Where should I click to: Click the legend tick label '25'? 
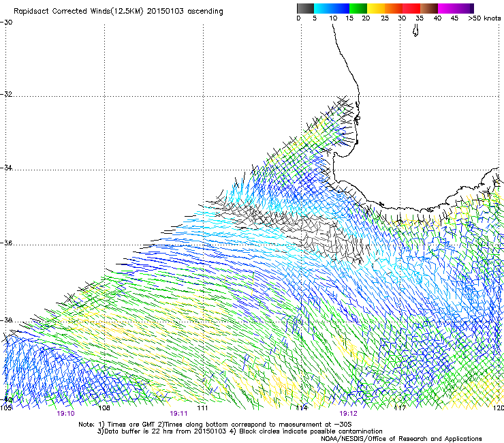(x=385, y=18)
